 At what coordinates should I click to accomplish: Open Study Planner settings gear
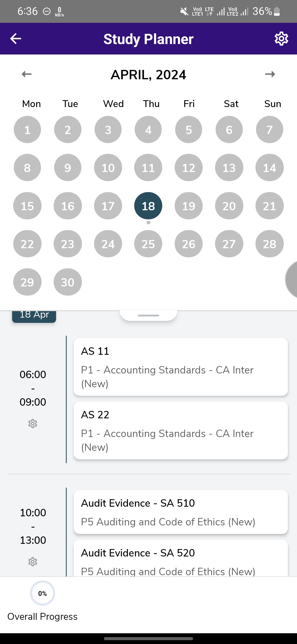pos(281,39)
